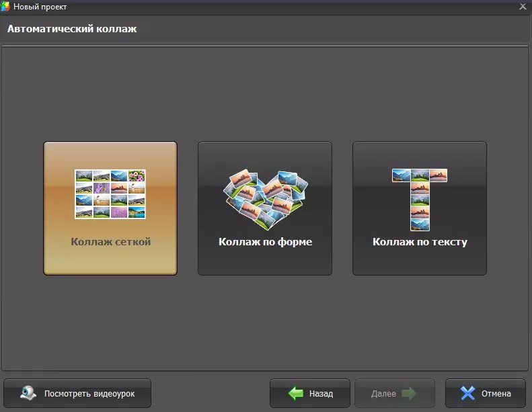Cancel the wizard via the Отмена text
Viewport: 532px width, 412px height.
tap(496, 394)
